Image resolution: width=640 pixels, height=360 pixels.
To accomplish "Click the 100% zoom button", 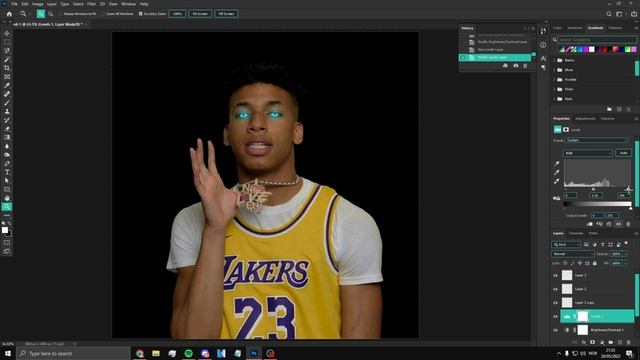I will tap(177, 14).
